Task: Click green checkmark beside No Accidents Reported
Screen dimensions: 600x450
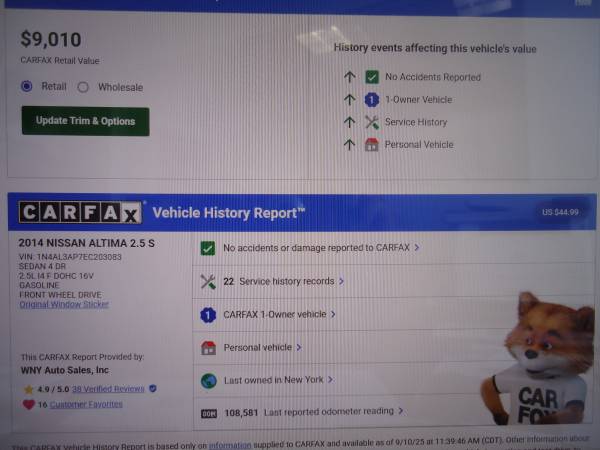Action: (x=372, y=77)
